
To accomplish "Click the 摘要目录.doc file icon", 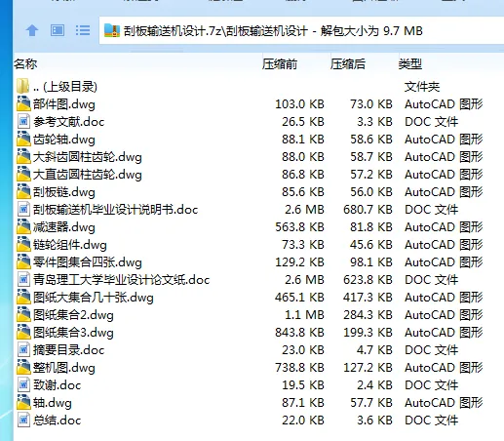I will 23,350.
